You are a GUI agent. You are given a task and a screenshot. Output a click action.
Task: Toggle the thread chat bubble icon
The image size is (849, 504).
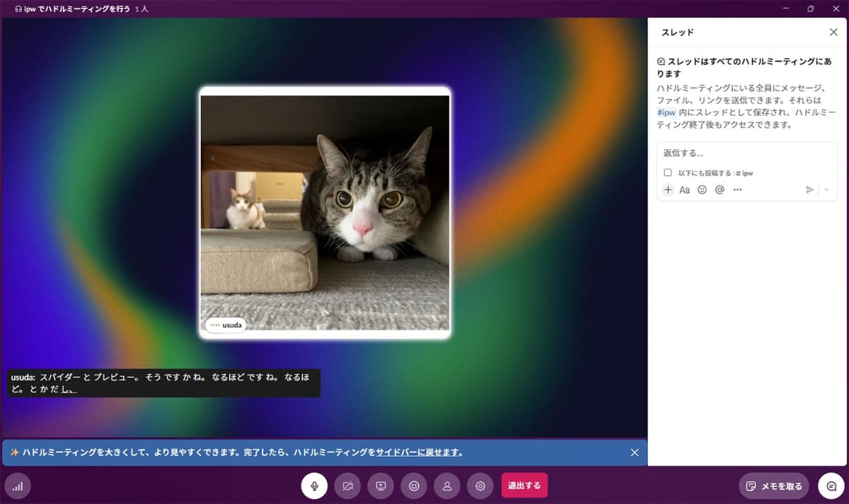pos(831,486)
